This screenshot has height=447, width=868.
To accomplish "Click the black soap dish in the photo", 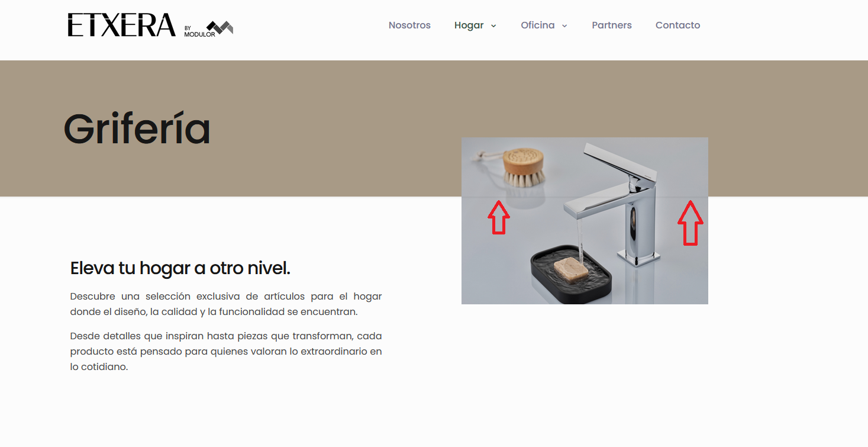I will [570, 274].
